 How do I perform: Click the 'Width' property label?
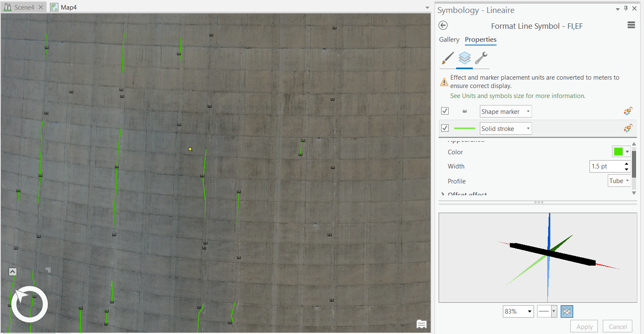tap(456, 166)
